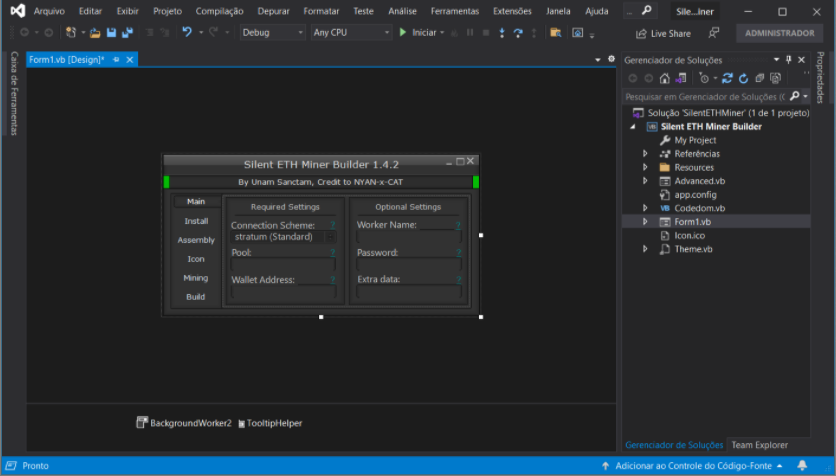Screen dimensions: 836x476
Task: Open the Iniciar dropdown arrow
Action: (x=442, y=33)
